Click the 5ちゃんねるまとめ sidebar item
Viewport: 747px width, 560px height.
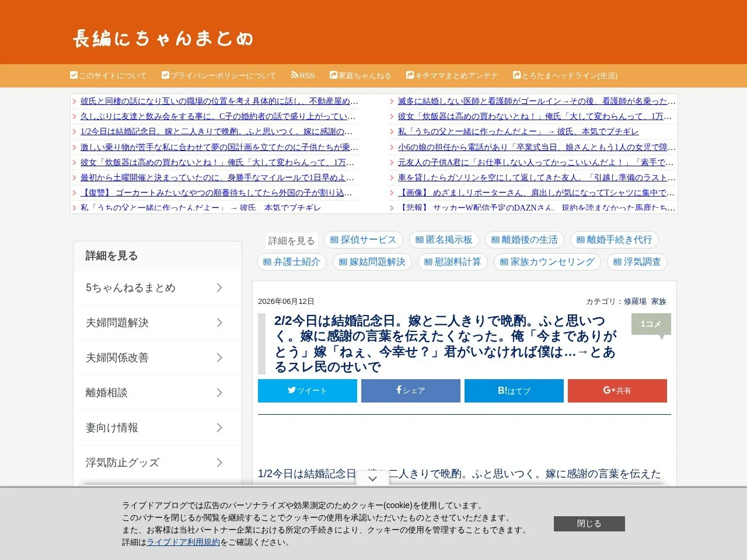[158, 288]
